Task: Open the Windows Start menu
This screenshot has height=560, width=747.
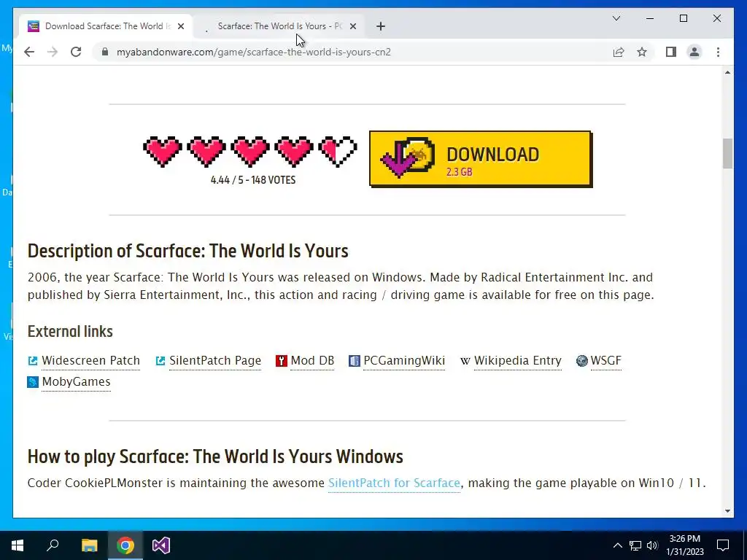Action: 18,545
